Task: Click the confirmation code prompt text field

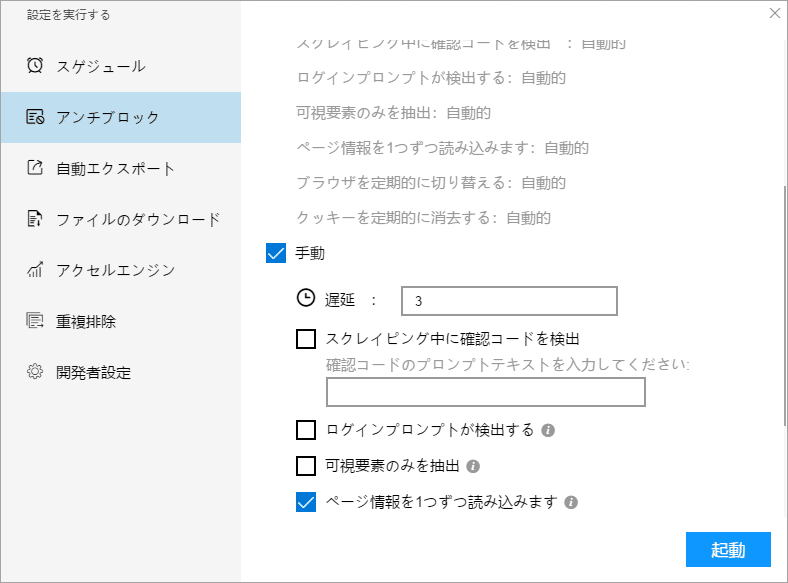Action: point(485,392)
